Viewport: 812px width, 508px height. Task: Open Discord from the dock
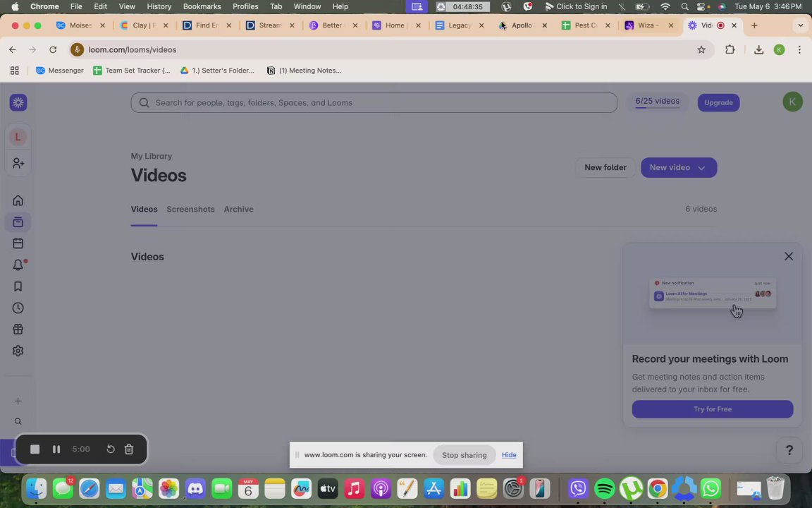click(195, 488)
